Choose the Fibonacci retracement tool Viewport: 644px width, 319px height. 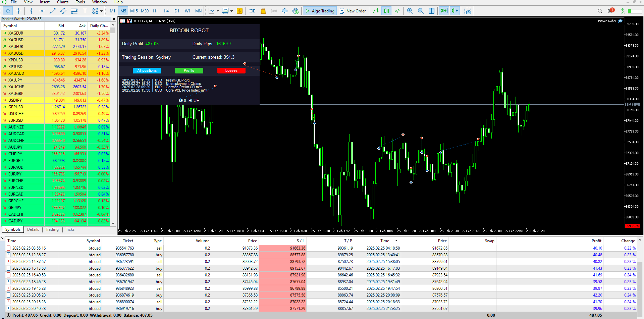coord(74,11)
